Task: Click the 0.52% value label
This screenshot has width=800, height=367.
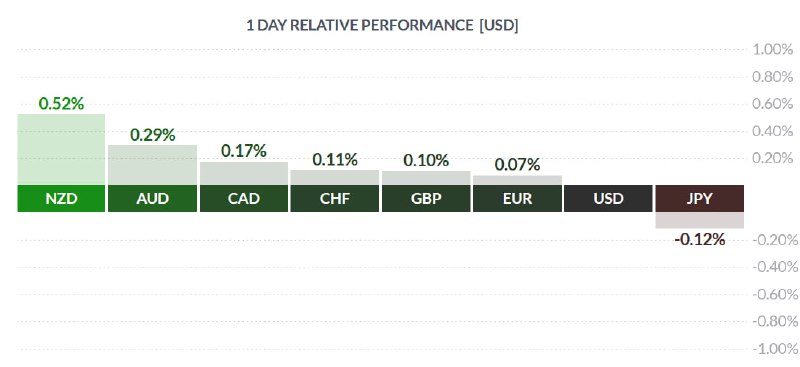Action: tap(61, 104)
